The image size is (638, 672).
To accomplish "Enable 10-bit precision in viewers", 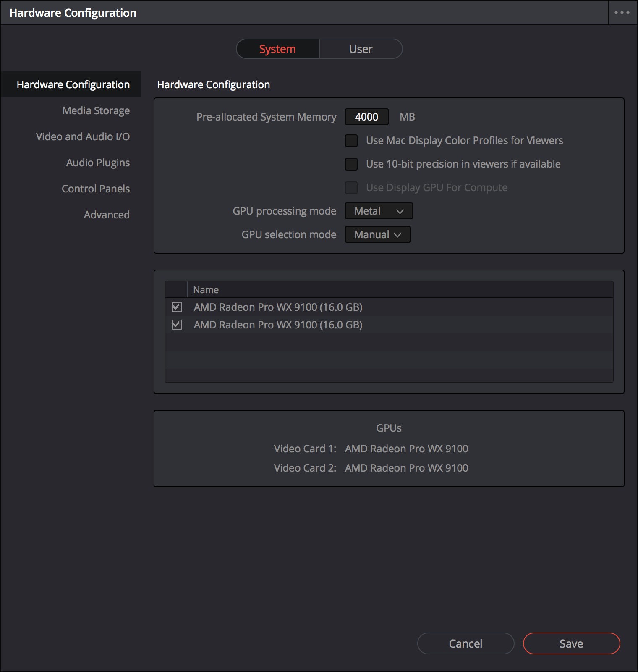I will [351, 164].
